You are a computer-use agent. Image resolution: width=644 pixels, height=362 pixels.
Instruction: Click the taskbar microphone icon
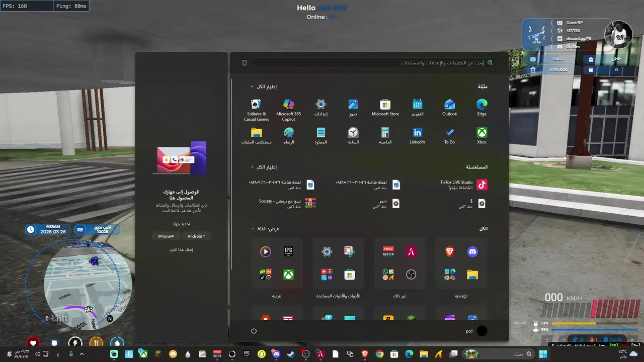point(71,354)
